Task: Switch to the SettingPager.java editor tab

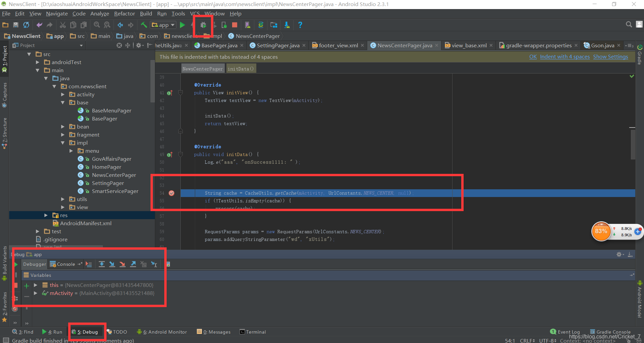Action: tap(277, 45)
